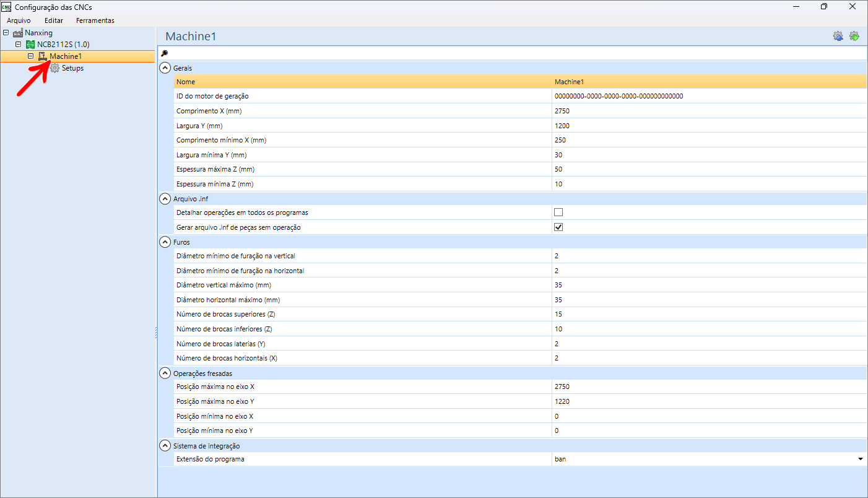Edit the Largura mínima Y value 30

[709, 155]
